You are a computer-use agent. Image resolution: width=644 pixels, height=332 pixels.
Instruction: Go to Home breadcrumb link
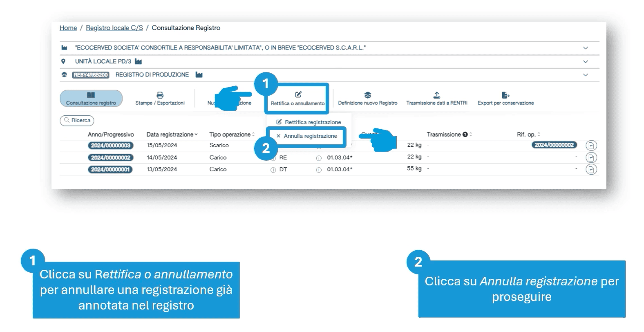(68, 28)
